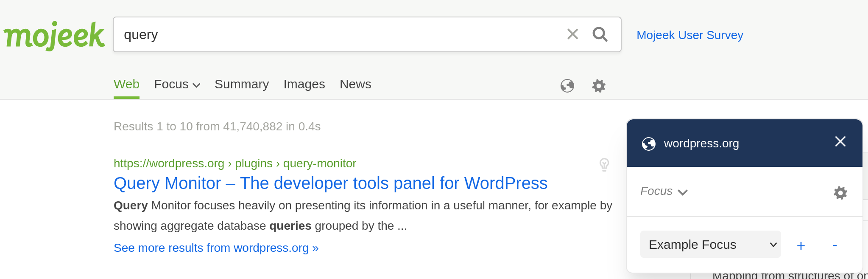Open search settings gear in tab bar
This screenshot has width=868, height=279.
[599, 86]
